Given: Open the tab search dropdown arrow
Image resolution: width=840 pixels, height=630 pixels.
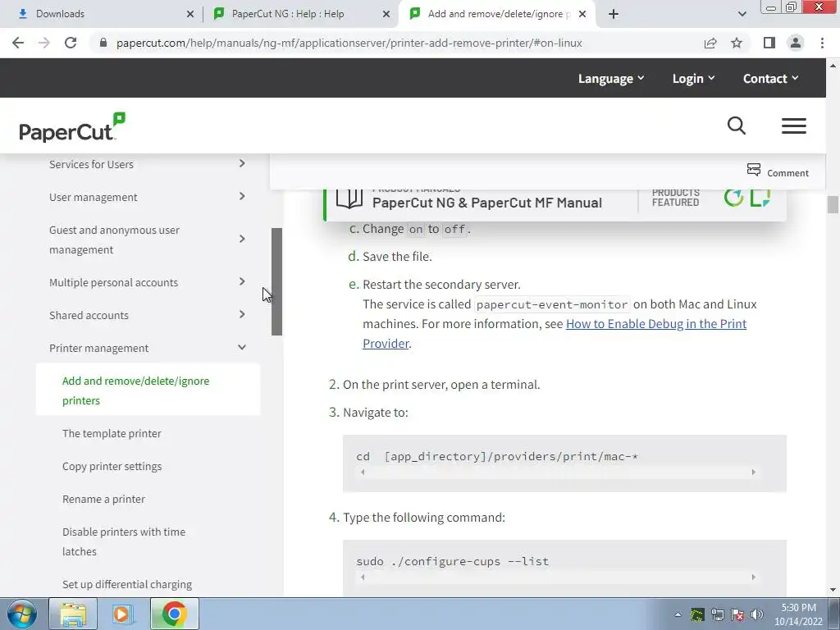Looking at the screenshot, I should tap(742, 14).
